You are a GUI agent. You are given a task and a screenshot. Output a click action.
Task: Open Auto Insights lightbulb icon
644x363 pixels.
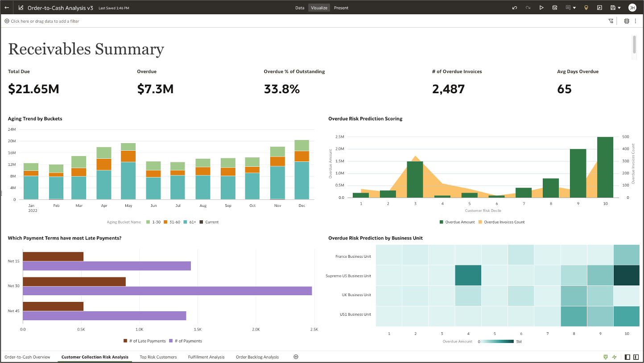tap(586, 8)
